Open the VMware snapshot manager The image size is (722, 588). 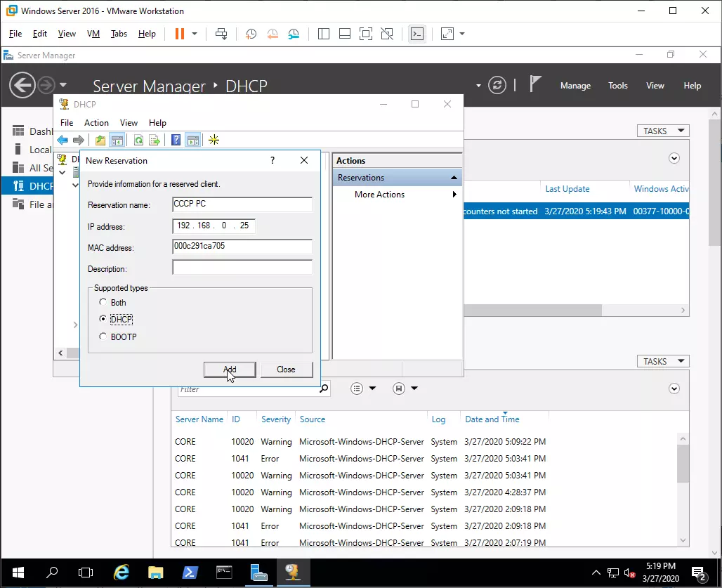pos(294,34)
